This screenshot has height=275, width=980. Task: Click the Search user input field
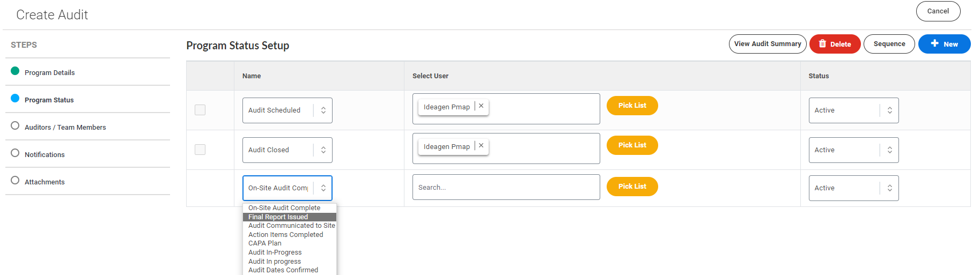[505, 188]
